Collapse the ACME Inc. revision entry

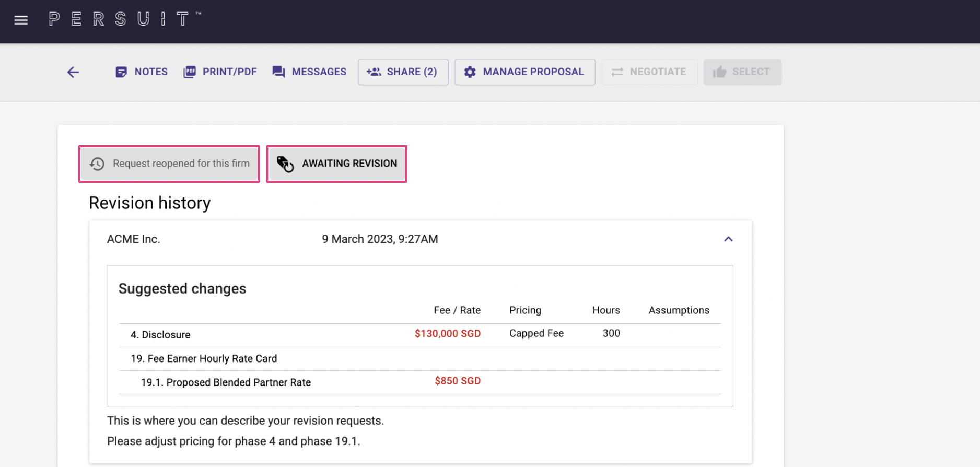pos(728,239)
